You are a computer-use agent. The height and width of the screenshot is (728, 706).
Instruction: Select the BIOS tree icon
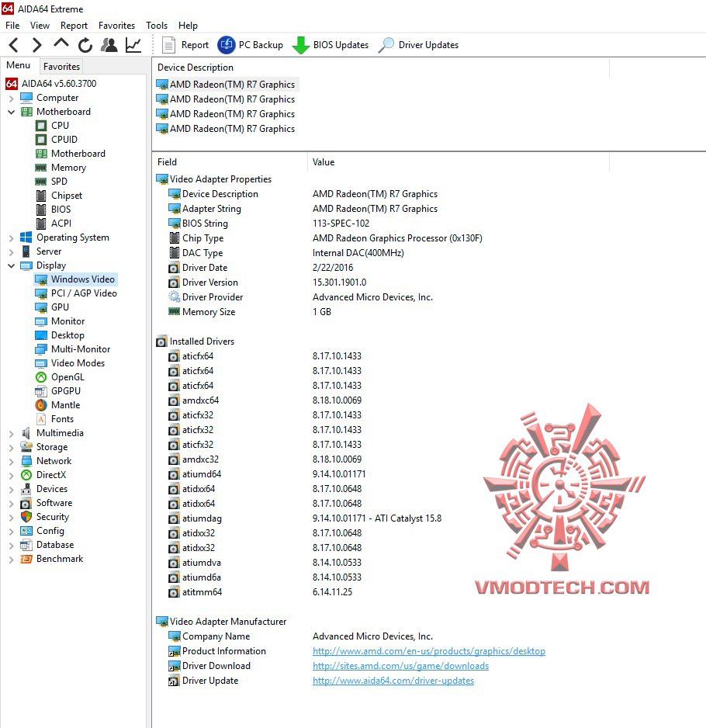[x=41, y=210]
